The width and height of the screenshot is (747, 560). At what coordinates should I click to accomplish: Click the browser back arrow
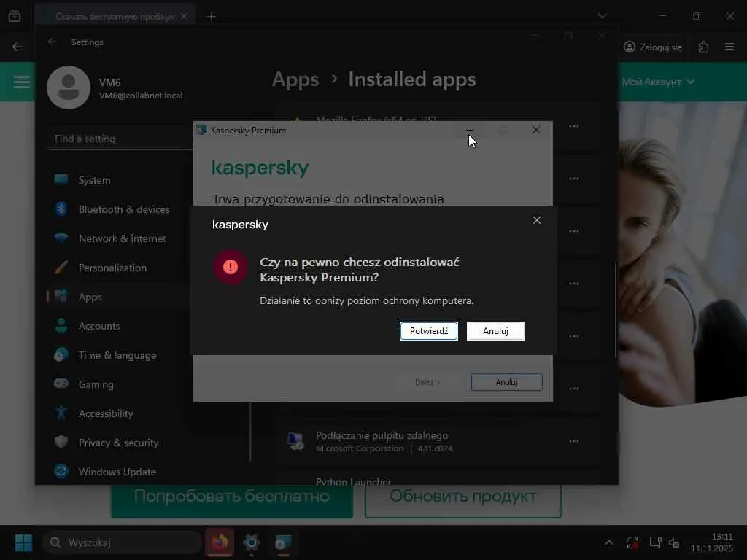tap(18, 47)
